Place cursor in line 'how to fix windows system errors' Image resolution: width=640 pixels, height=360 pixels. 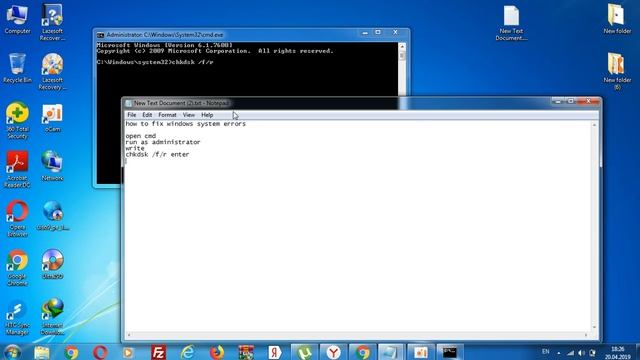coord(186,124)
